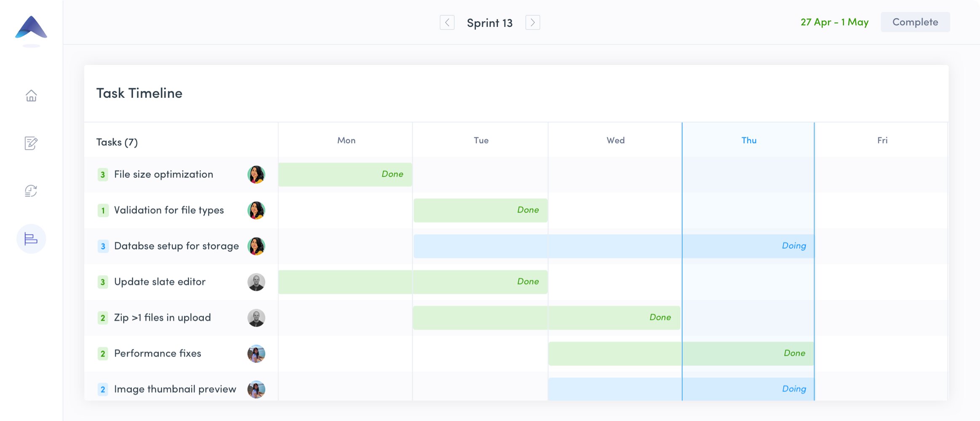Select the timeline chart icon in sidebar

coord(31,239)
